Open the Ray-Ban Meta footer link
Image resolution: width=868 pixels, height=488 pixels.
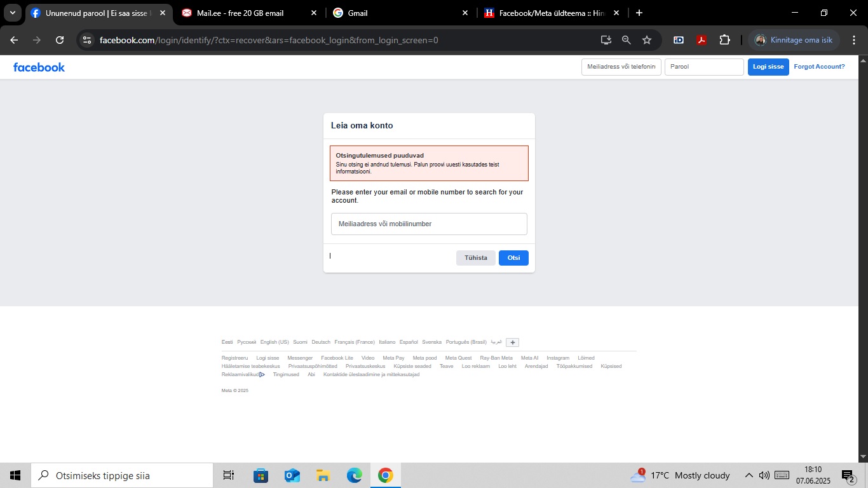pos(496,358)
